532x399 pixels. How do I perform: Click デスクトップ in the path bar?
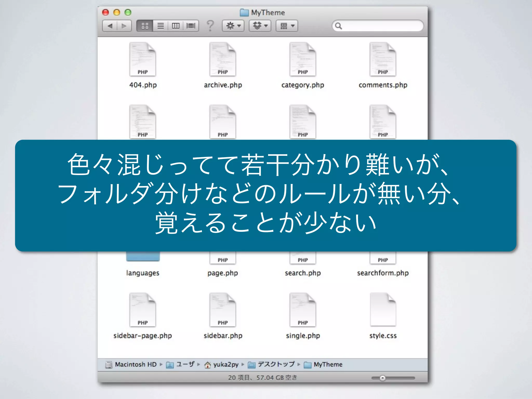276,364
